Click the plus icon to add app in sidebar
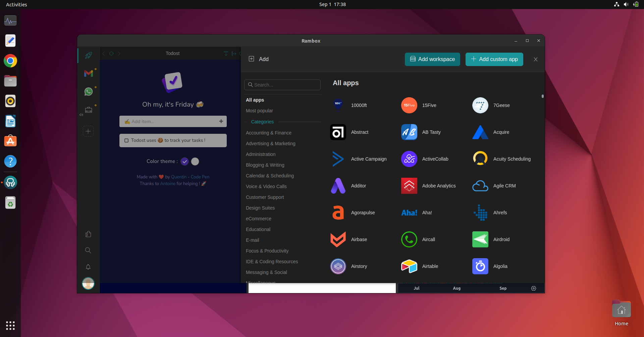The image size is (644, 337). 88,131
